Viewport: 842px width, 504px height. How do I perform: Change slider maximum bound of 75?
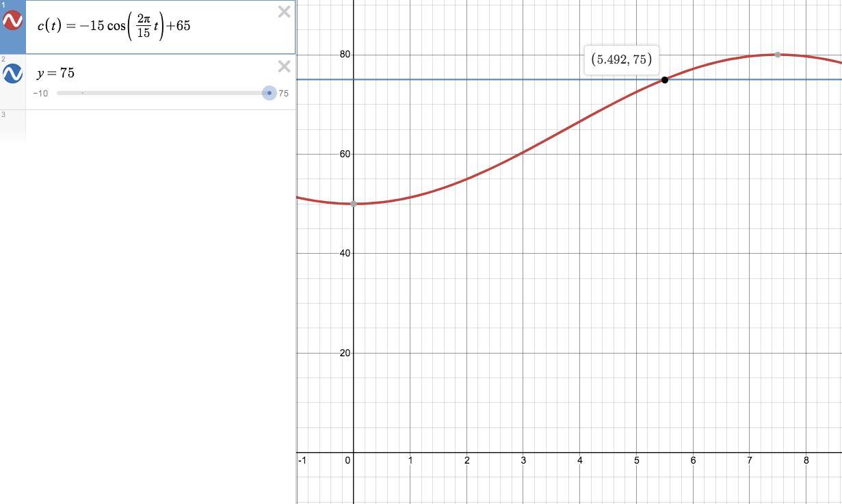[x=283, y=94]
